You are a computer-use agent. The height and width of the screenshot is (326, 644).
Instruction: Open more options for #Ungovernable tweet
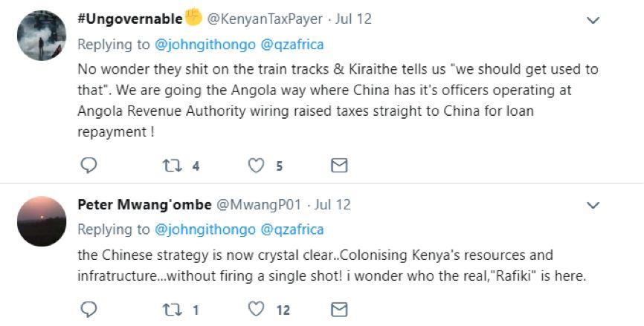coord(593,21)
